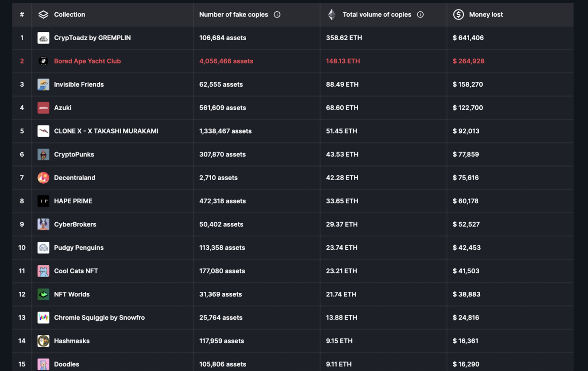Click the info icon beside Number of fake copies
Screen dimensions: 588x371
coord(277,15)
